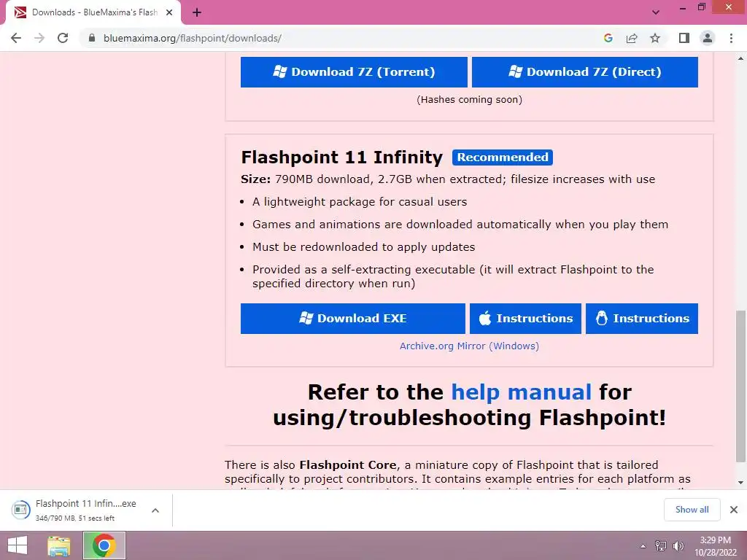The width and height of the screenshot is (747, 560).
Task: Open Linux instructions with the penguin icon
Action: point(642,319)
